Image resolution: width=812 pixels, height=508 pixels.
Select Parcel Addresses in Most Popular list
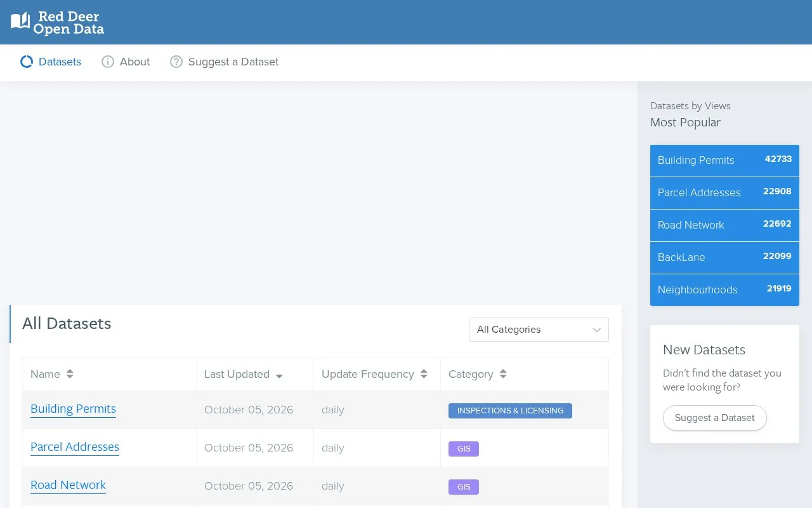pyautogui.click(x=724, y=193)
